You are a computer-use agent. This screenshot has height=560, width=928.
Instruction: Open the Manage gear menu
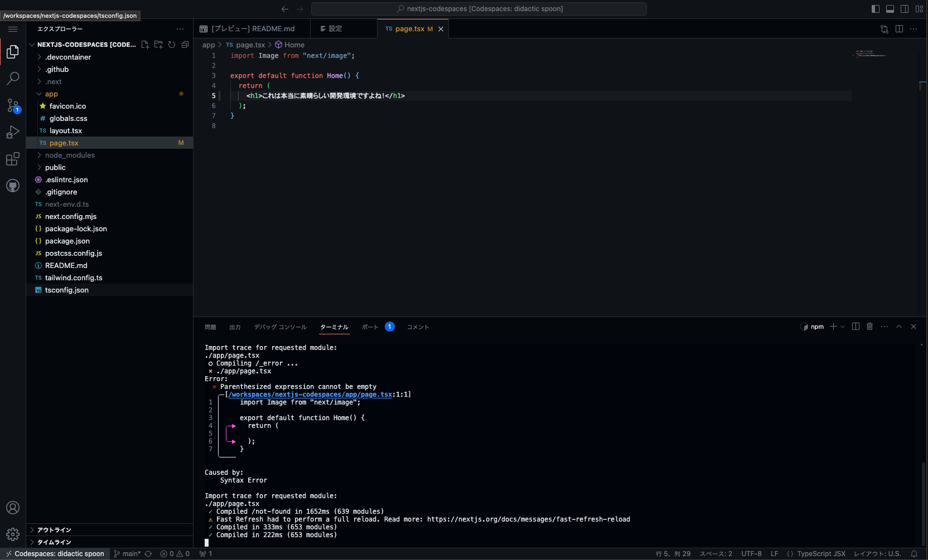(13, 534)
